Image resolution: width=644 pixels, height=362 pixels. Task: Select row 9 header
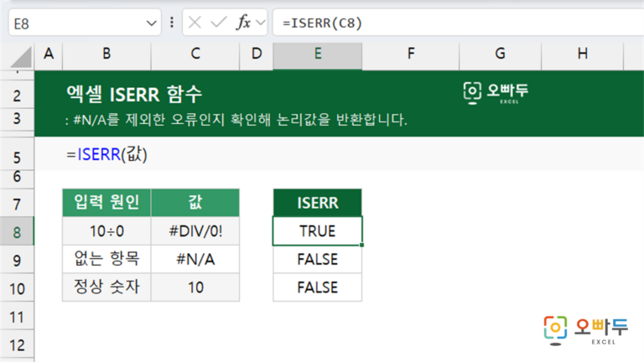click(17, 261)
